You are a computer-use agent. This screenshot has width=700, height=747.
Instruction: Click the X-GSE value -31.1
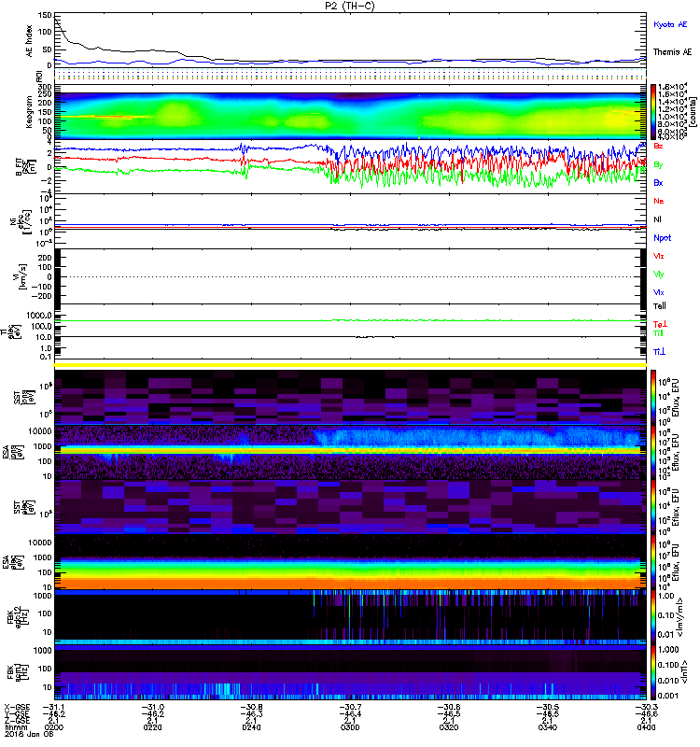point(54,707)
